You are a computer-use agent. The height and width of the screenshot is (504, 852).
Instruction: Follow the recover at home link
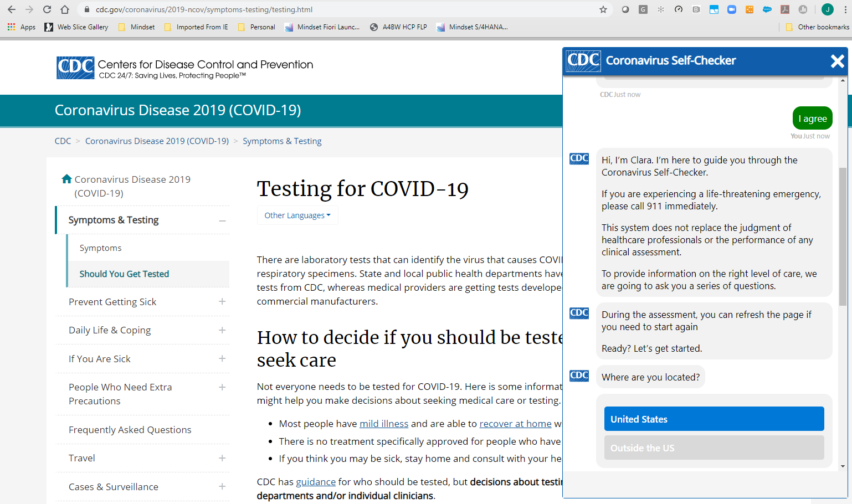tap(515, 424)
